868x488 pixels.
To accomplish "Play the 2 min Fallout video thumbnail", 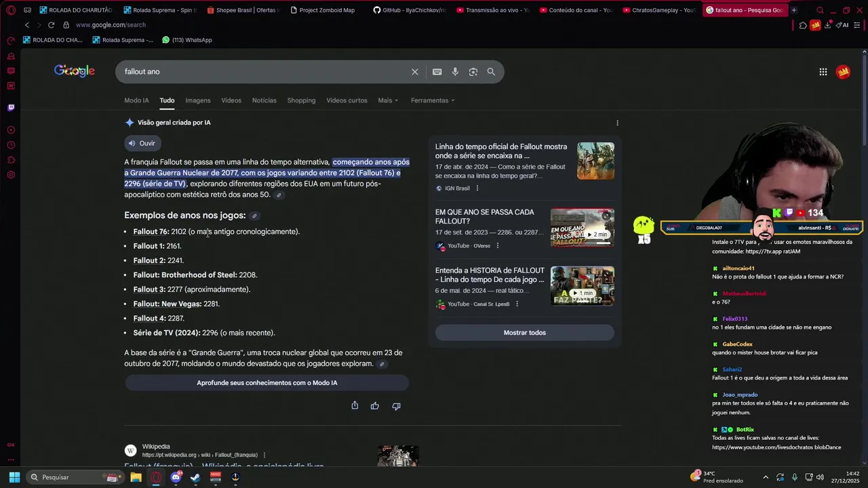I will [583, 227].
